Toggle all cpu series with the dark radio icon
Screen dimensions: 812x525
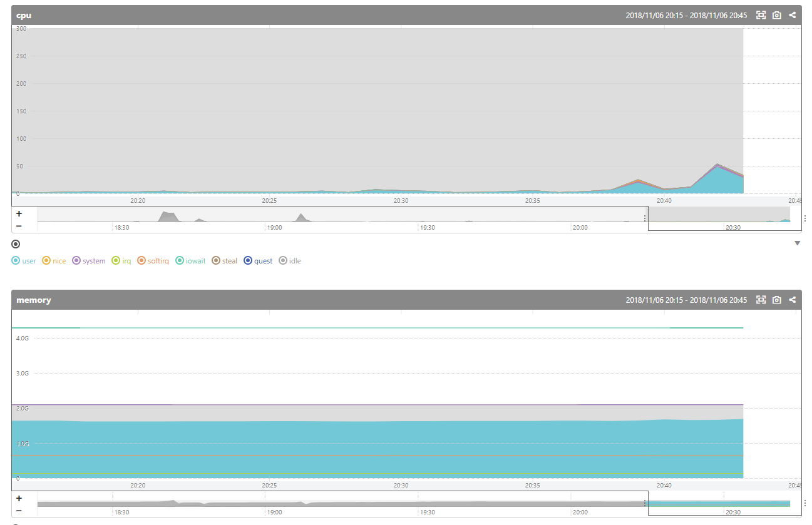tap(16, 244)
